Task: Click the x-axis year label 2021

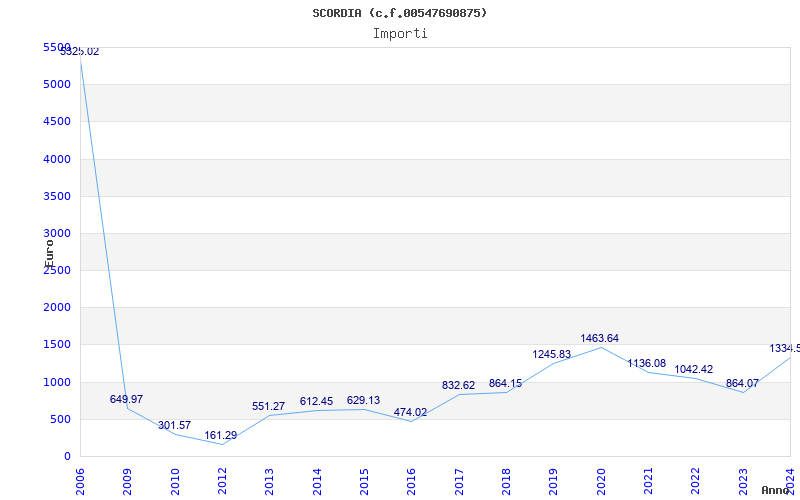Action: pos(648,481)
